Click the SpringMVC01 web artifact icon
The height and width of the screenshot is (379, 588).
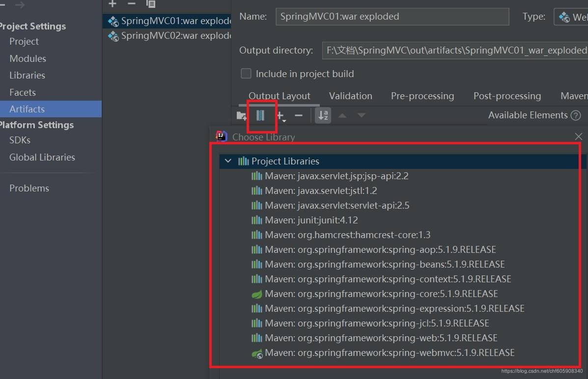click(113, 22)
